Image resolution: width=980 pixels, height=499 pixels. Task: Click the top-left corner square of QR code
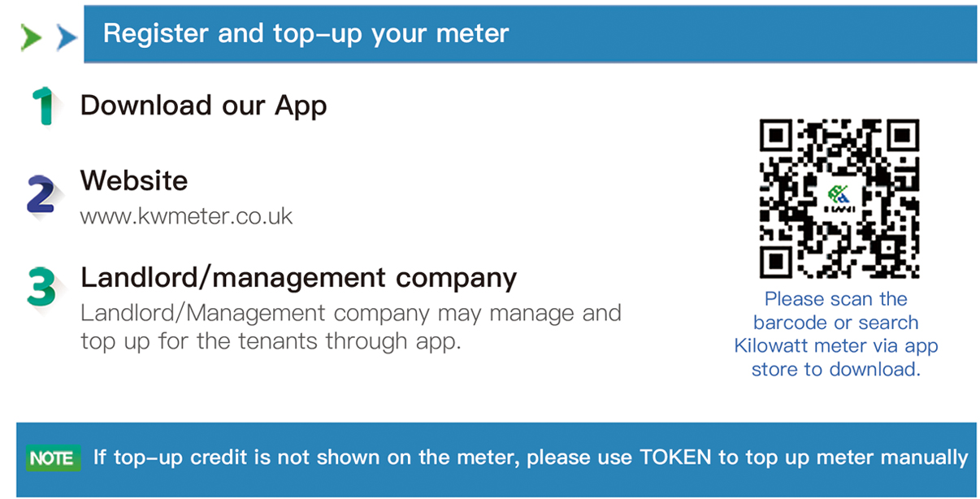tap(778, 136)
